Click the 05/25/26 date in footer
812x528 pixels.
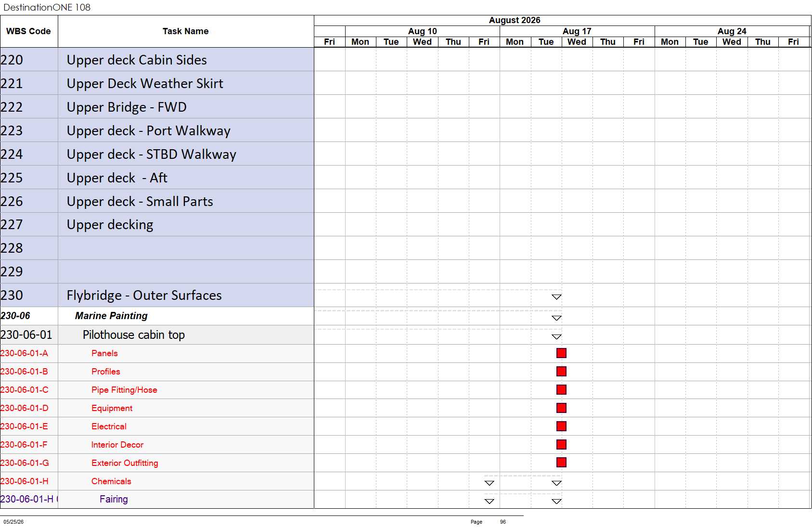pos(13,522)
